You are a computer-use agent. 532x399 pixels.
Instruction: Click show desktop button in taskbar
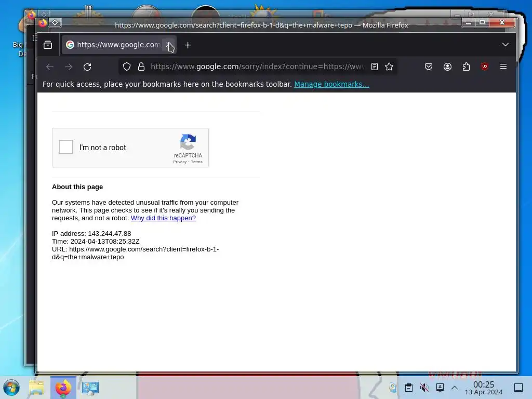point(518,388)
